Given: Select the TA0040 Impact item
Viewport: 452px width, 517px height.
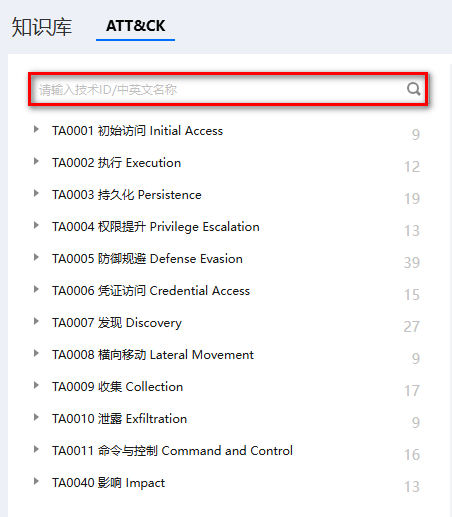Looking at the screenshot, I should 108,483.
